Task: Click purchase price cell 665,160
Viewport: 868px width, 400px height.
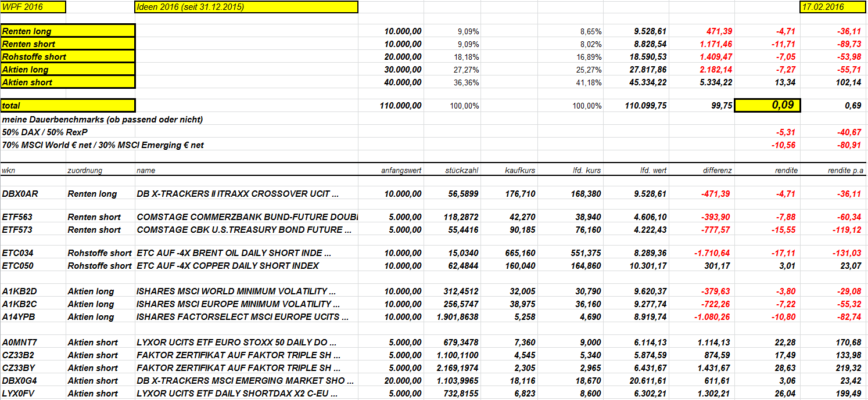Action: [521, 253]
